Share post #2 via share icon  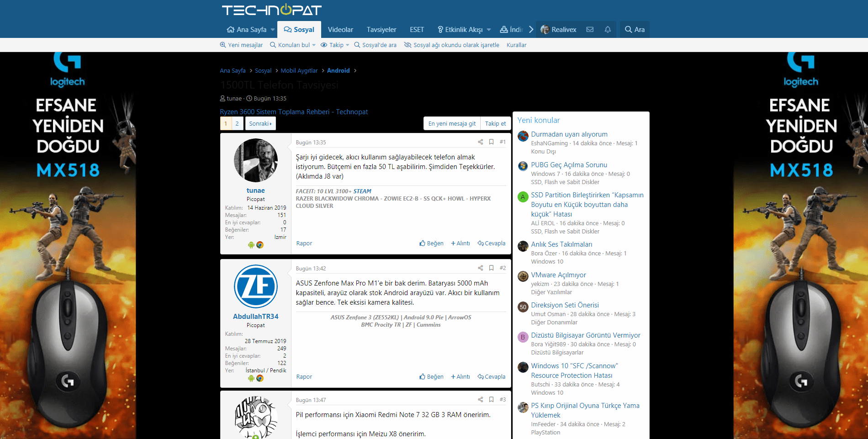pyautogui.click(x=481, y=268)
